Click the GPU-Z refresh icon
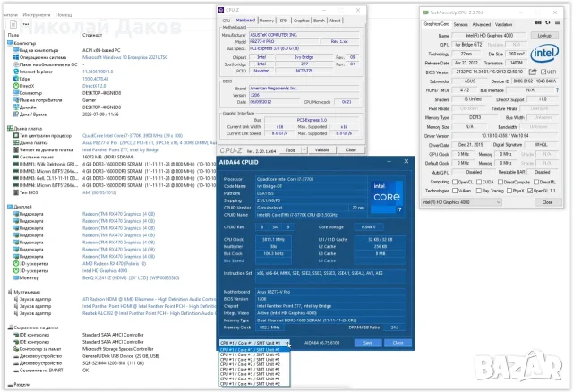This screenshot has width=573, height=392. (547, 22)
